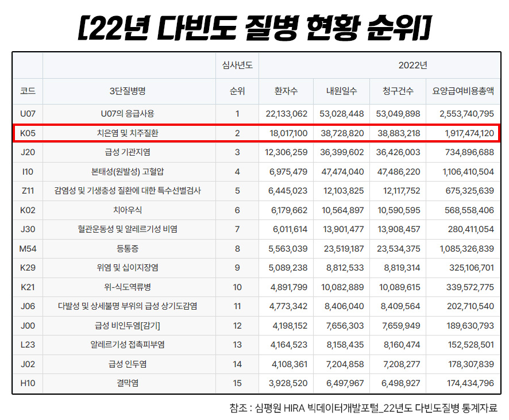Select disease name '위-식도역류병'
The width and height of the screenshot is (509, 420).
[x=128, y=287]
